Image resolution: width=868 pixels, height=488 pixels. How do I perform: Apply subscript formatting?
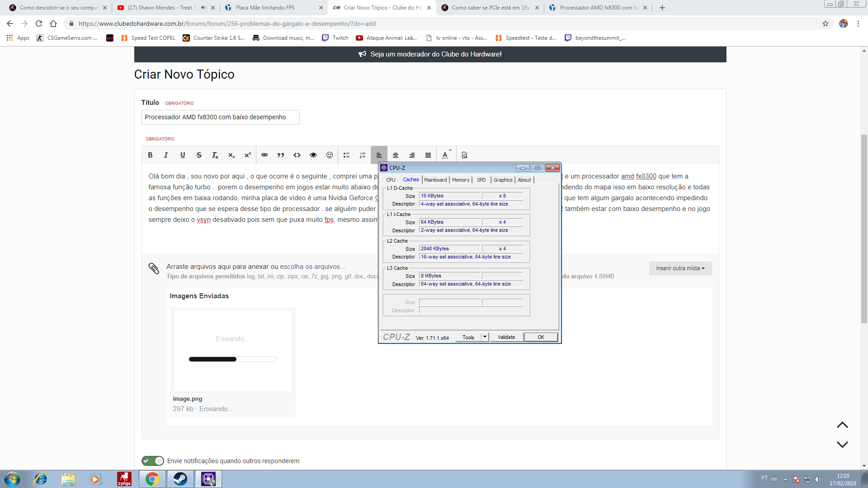pyautogui.click(x=231, y=155)
